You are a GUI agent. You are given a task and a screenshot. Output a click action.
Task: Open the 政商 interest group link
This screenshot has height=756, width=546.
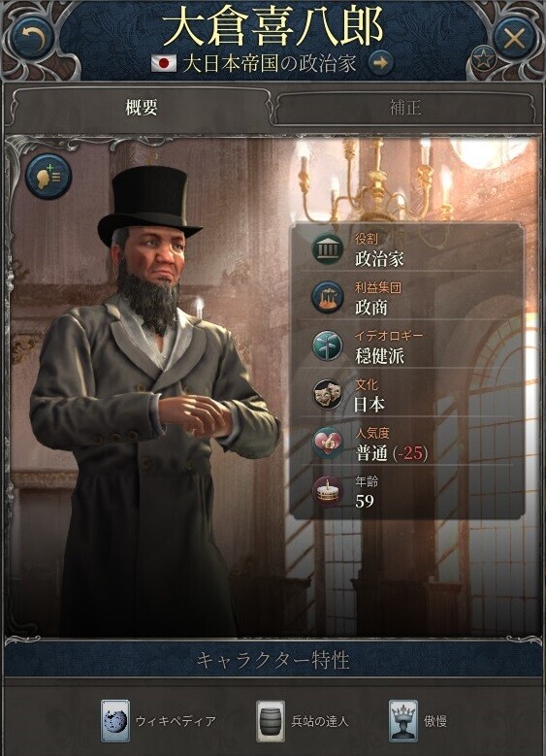[x=371, y=308]
